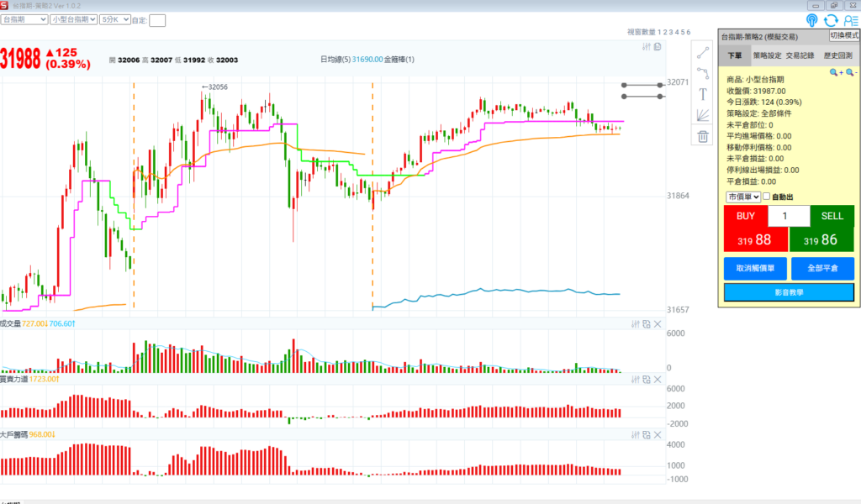
Task: Open the 台指期 product dropdown
Action: [x=23, y=18]
